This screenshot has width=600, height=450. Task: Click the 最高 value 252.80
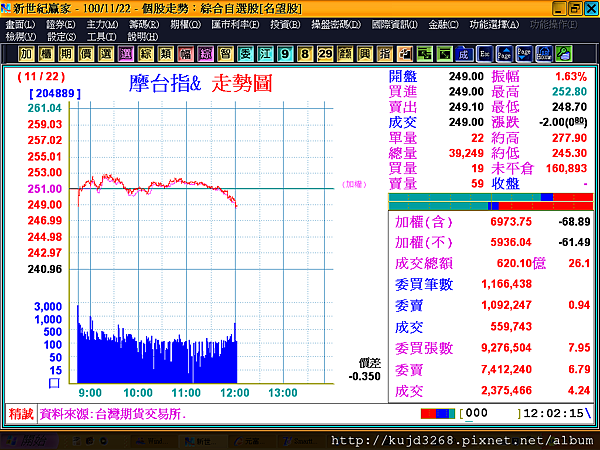click(x=569, y=92)
